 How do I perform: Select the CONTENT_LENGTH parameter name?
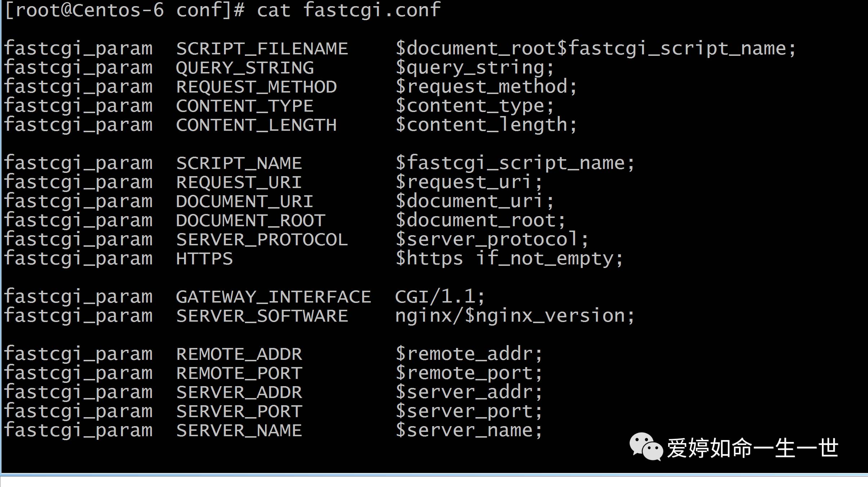click(256, 125)
